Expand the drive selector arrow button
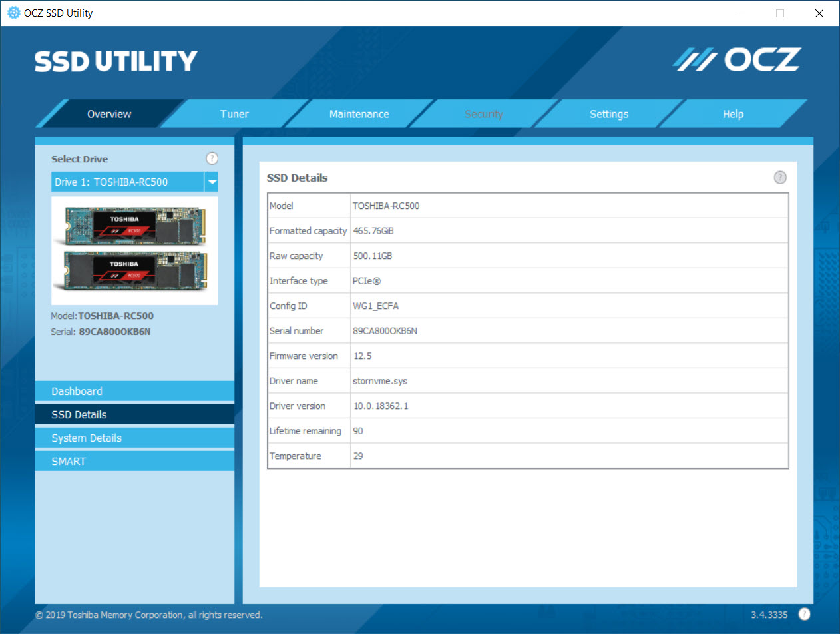Screen dimensions: 840x634 tap(211, 182)
